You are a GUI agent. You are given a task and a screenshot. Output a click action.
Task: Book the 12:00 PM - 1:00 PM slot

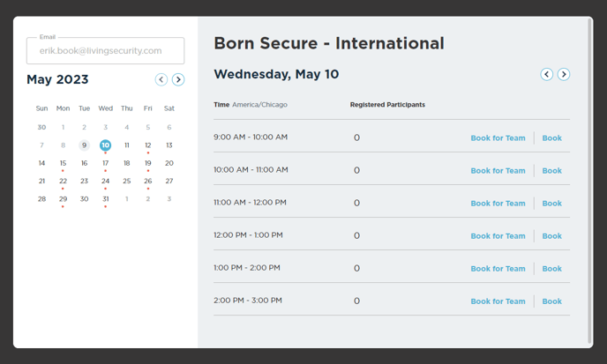tap(551, 236)
